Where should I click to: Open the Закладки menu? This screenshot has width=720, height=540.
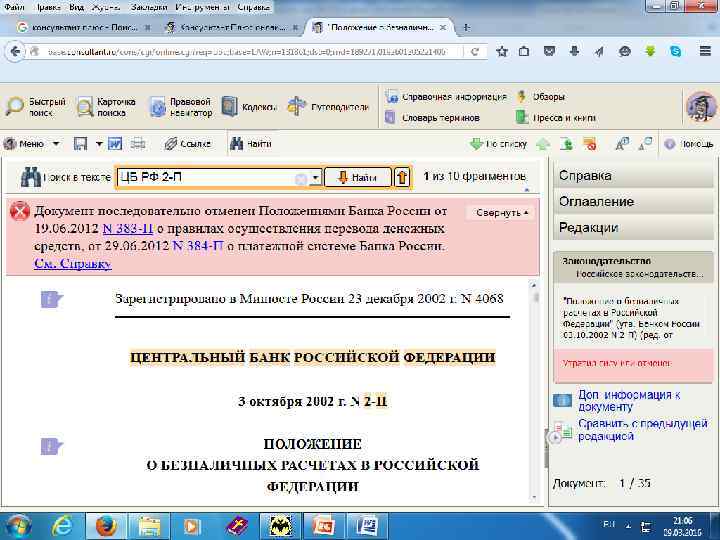click(148, 7)
